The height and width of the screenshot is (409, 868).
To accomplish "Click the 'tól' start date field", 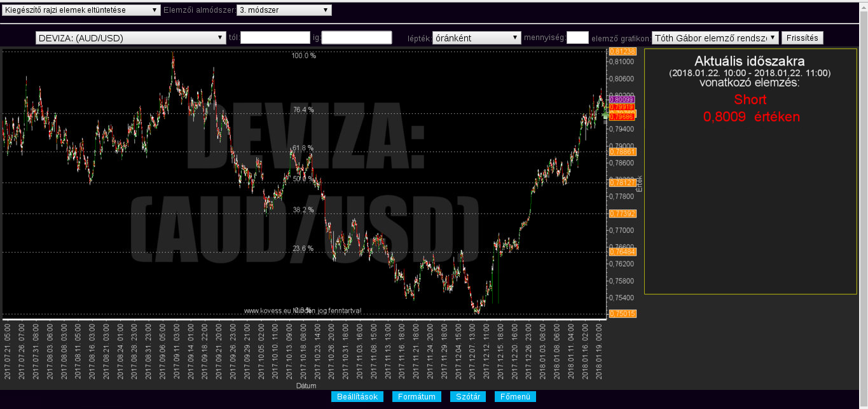I will tap(275, 38).
